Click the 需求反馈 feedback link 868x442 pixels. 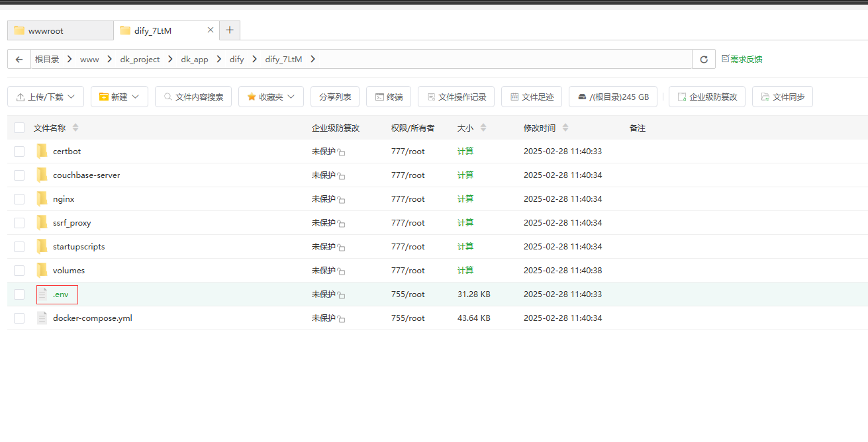742,59
